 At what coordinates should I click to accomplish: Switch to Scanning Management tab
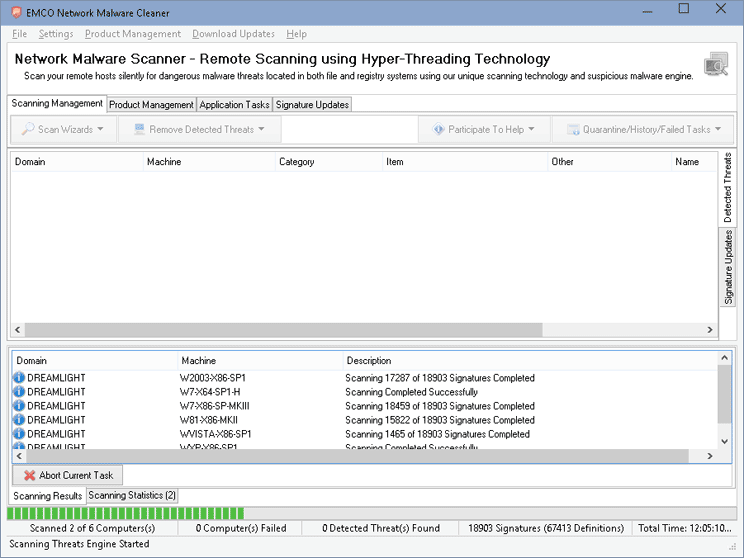point(57,103)
